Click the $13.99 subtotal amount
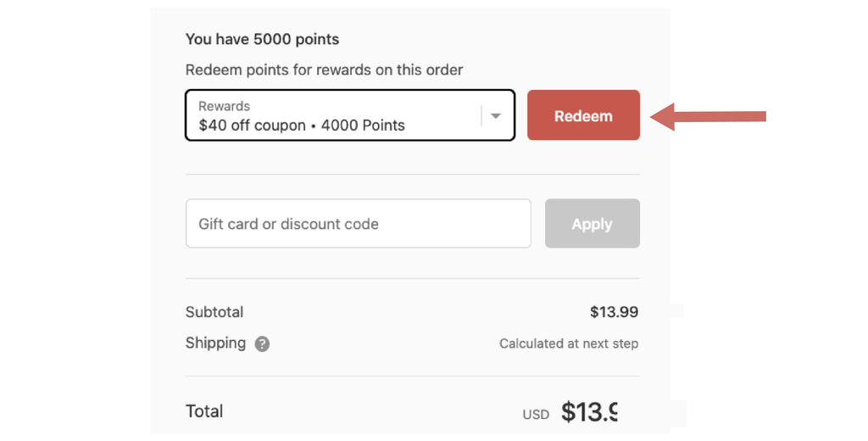The height and width of the screenshot is (441, 868). pos(614,312)
